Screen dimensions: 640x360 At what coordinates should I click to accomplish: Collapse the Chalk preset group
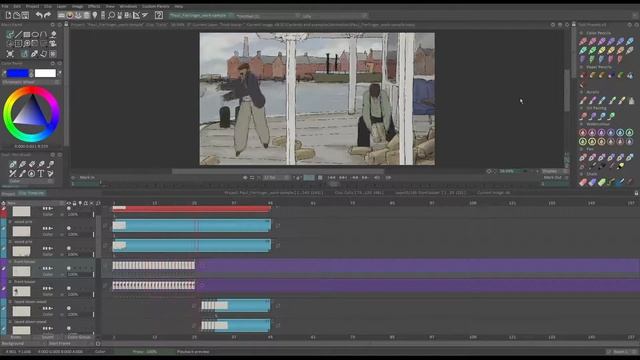coord(582,174)
